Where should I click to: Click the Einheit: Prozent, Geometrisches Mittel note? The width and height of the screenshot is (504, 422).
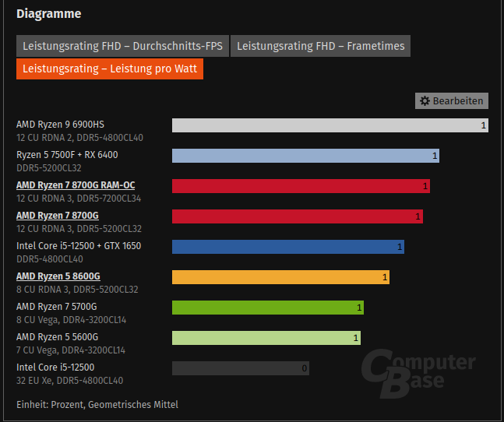[x=97, y=405]
